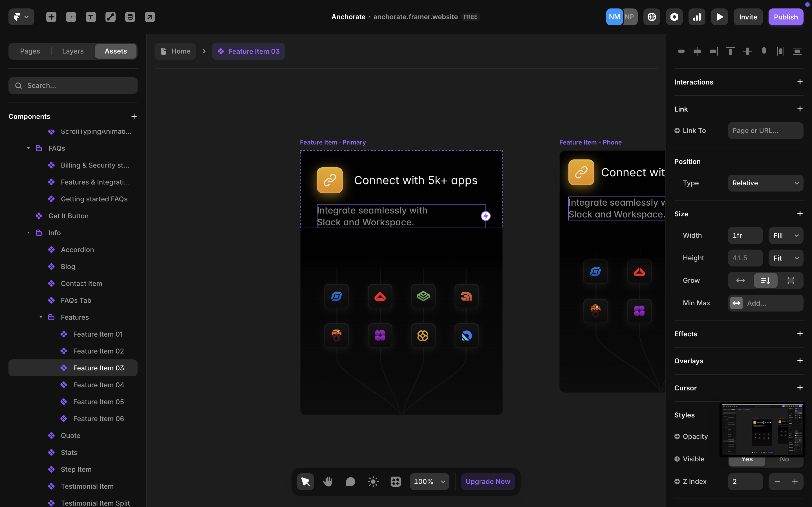Increase the Z Index with the plus stepper
Viewport: 812px width, 507px height.
click(x=795, y=481)
